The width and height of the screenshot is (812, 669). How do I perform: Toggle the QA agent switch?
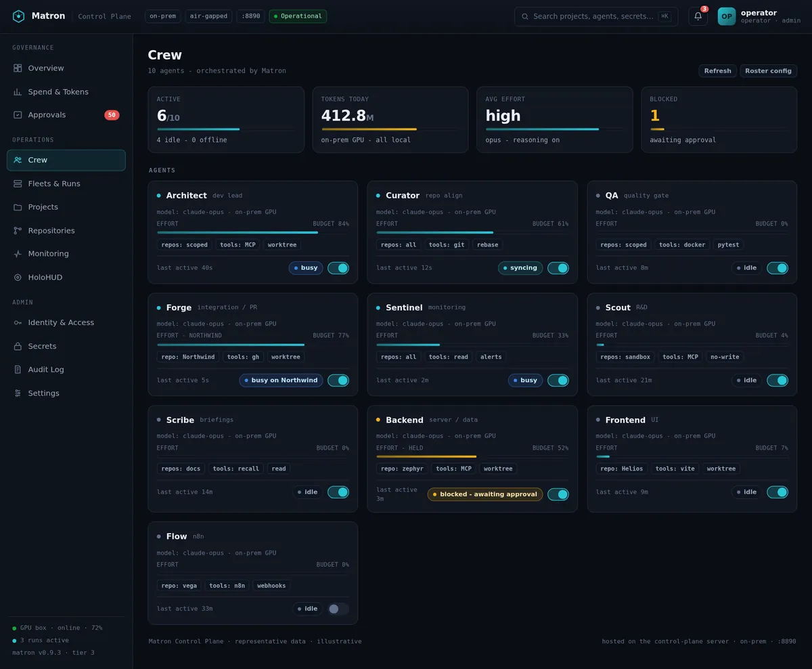coord(777,268)
